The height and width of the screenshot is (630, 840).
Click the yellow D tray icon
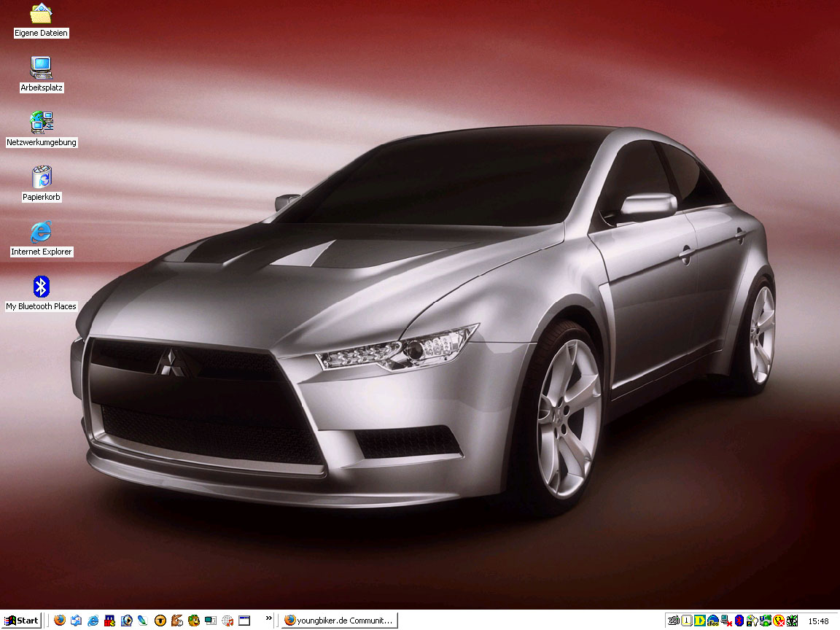(x=700, y=621)
